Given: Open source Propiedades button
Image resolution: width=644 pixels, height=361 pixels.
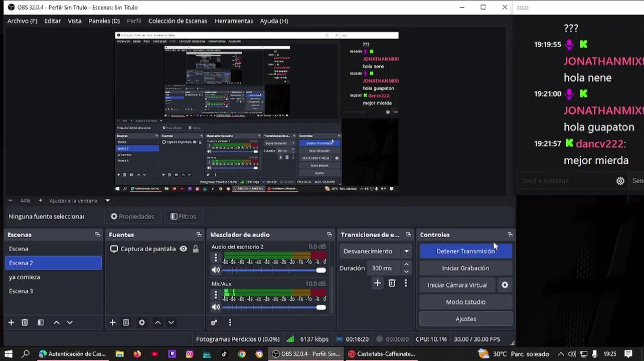Looking at the screenshot, I should [x=133, y=217].
